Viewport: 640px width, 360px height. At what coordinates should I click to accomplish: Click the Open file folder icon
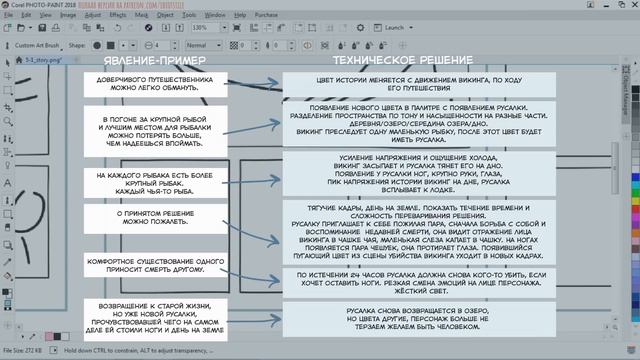(21, 28)
